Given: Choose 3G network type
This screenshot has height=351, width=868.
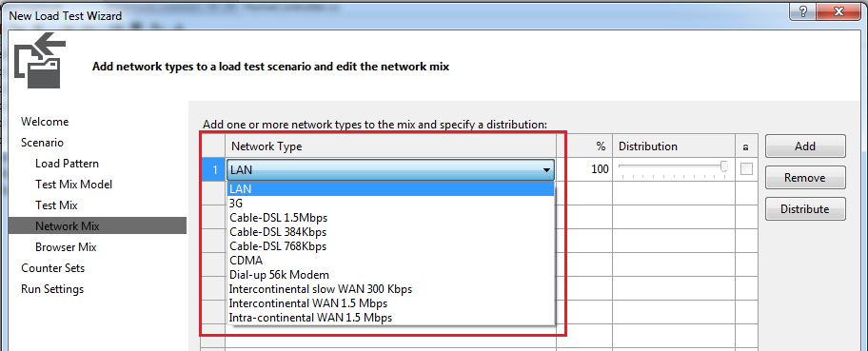Looking at the screenshot, I should (x=390, y=204).
